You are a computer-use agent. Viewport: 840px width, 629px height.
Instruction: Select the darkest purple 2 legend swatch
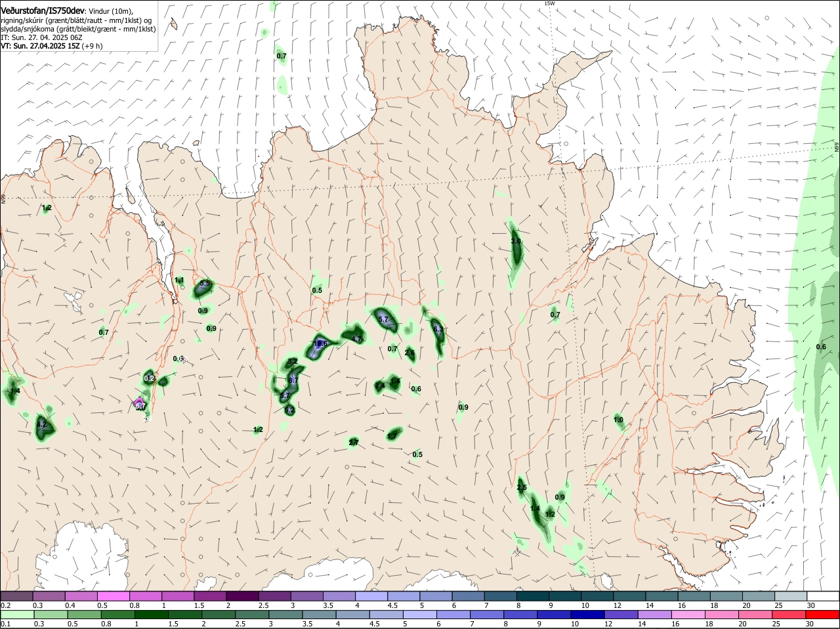click(242, 596)
